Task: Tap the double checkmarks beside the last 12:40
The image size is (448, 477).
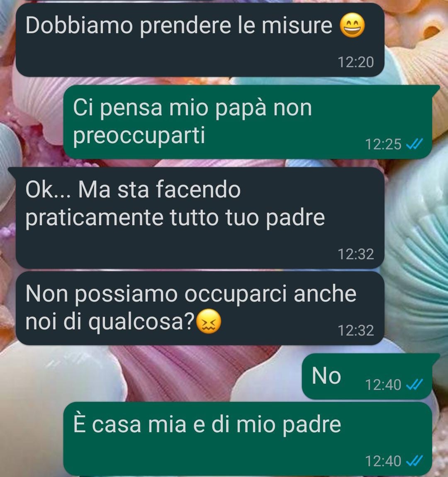Action: tap(414, 461)
